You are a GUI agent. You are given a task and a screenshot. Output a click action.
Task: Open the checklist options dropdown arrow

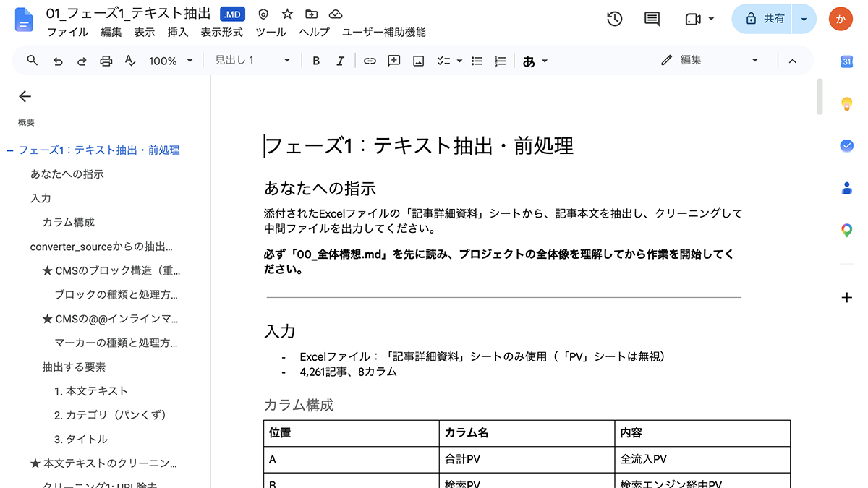pos(459,61)
